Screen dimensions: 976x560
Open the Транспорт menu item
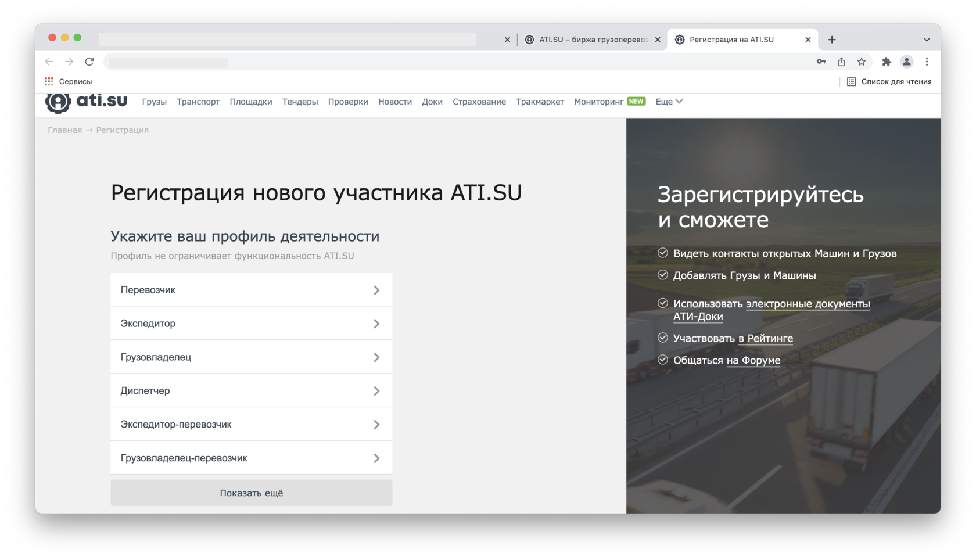pos(198,102)
